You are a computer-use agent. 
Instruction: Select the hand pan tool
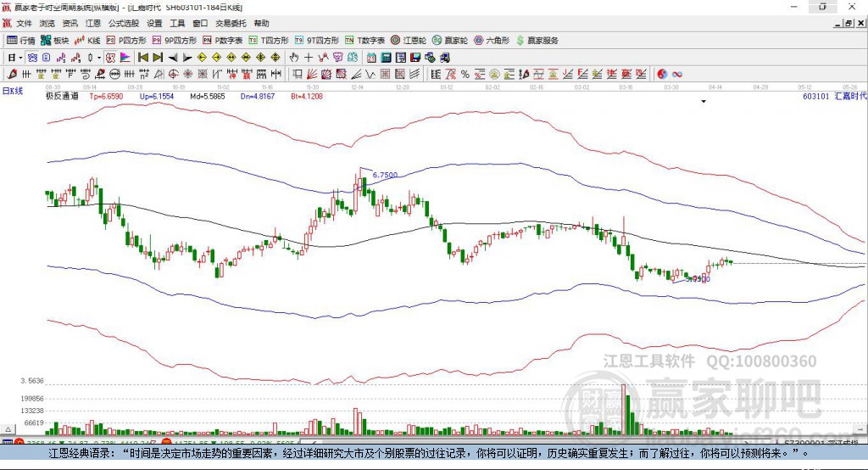tap(294, 58)
